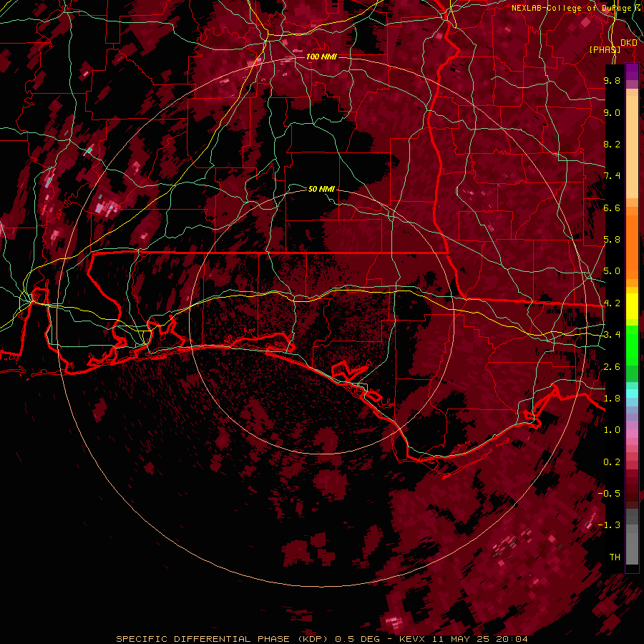The image size is (644, 644).
Task: Click the 2.6 legend scale value
Action: click(612, 367)
